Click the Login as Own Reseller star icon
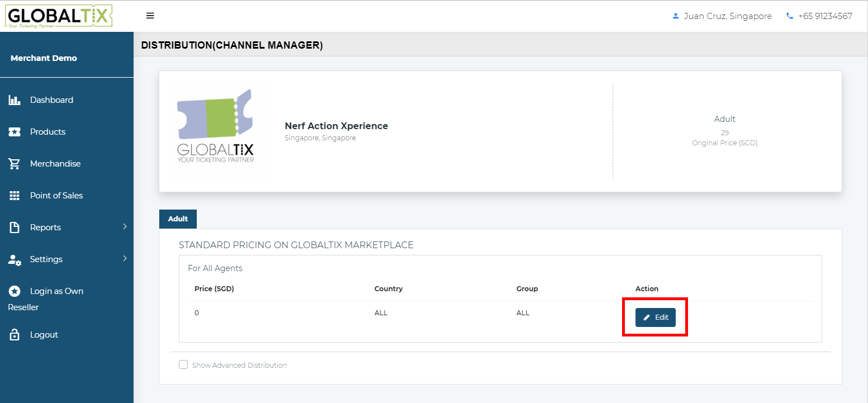868x403 pixels. pyautogui.click(x=15, y=291)
